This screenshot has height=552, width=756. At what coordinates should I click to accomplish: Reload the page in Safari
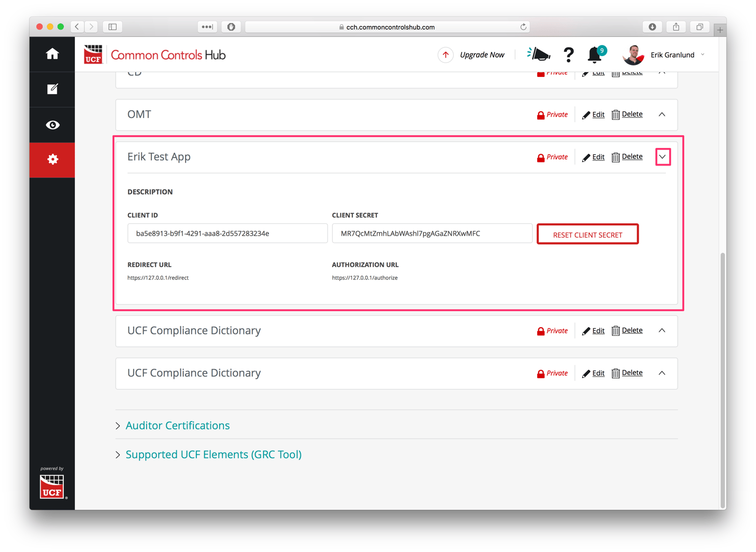tap(523, 27)
